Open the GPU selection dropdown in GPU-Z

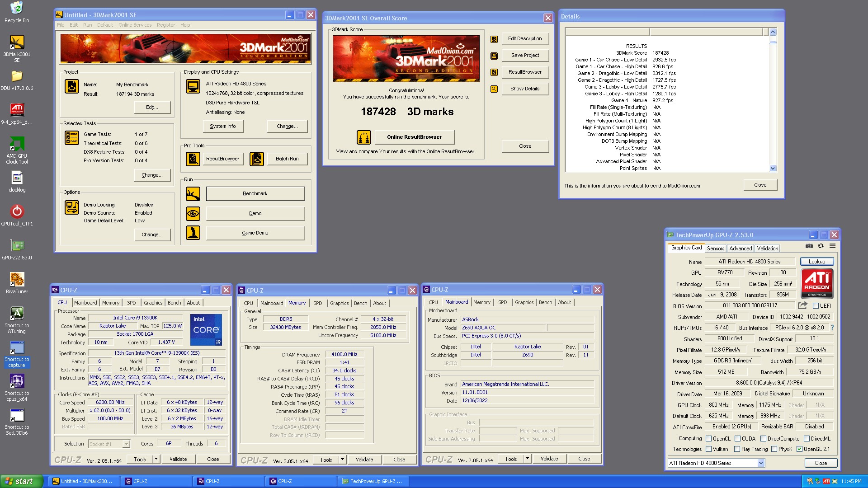761,463
